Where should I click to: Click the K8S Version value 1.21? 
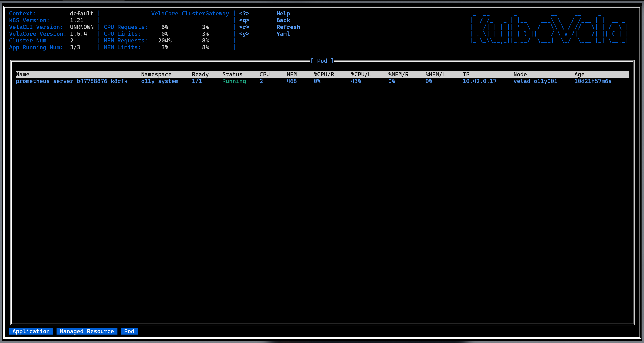click(77, 20)
